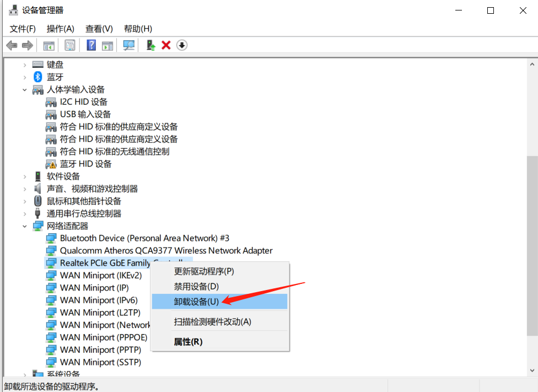Screen dimensions: 538x392
Task: Open the 帮助(H) menu
Action: pos(138,29)
